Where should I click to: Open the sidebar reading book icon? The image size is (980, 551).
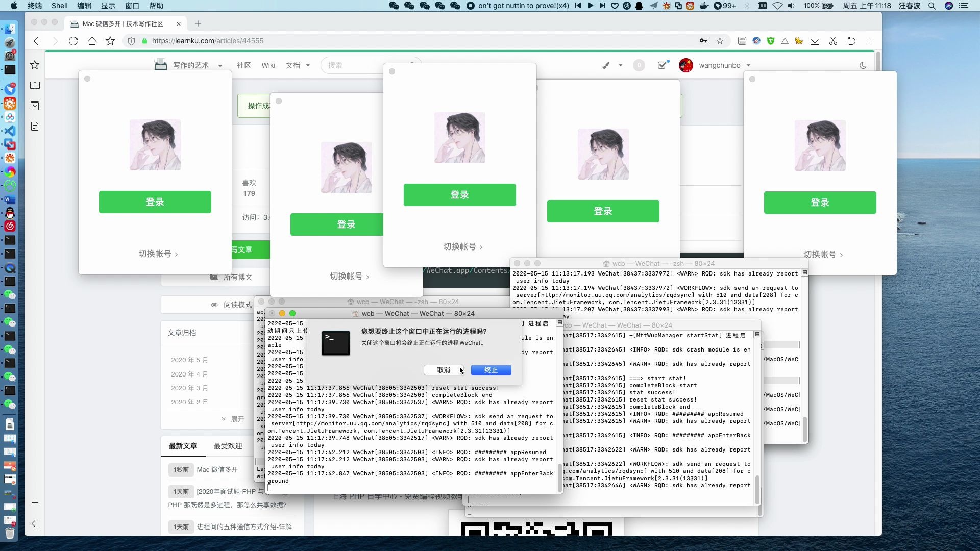[35, 85]
